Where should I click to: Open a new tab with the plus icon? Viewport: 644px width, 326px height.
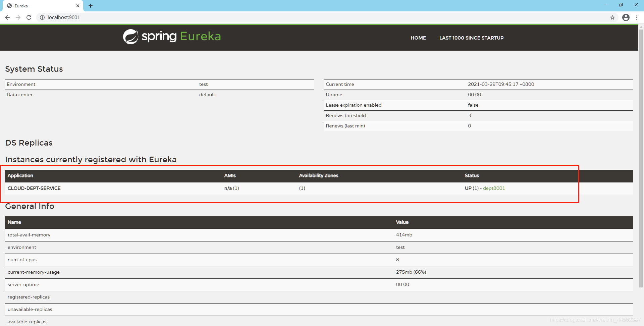click(x=91, y=6)
